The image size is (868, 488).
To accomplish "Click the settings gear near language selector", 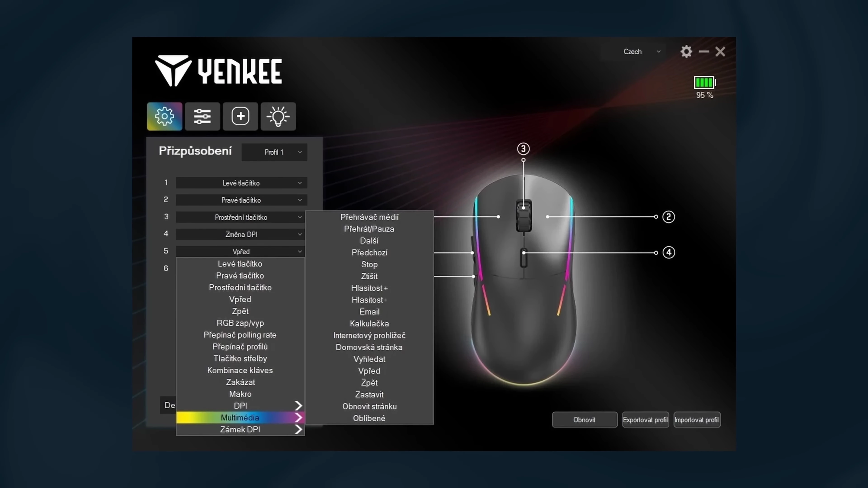I will point(686,52).
